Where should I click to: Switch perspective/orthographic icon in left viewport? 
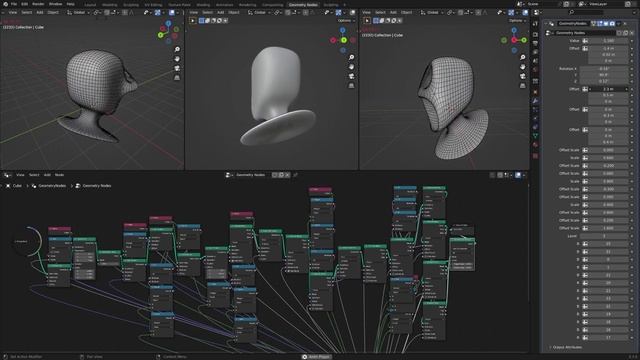177,78
